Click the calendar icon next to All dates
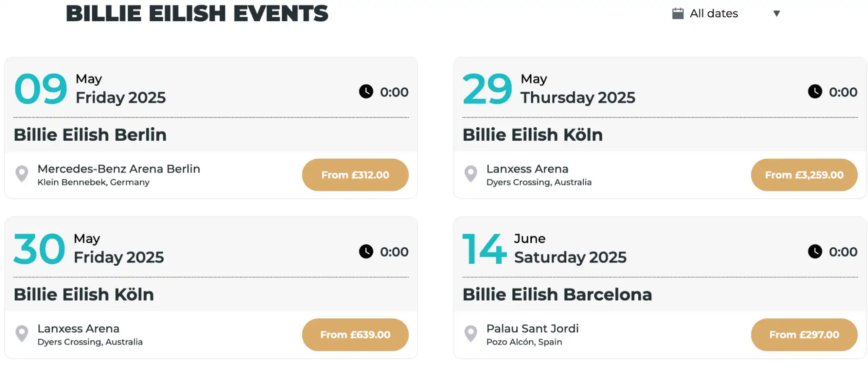868x368 pixels. [x=677, y=13]
